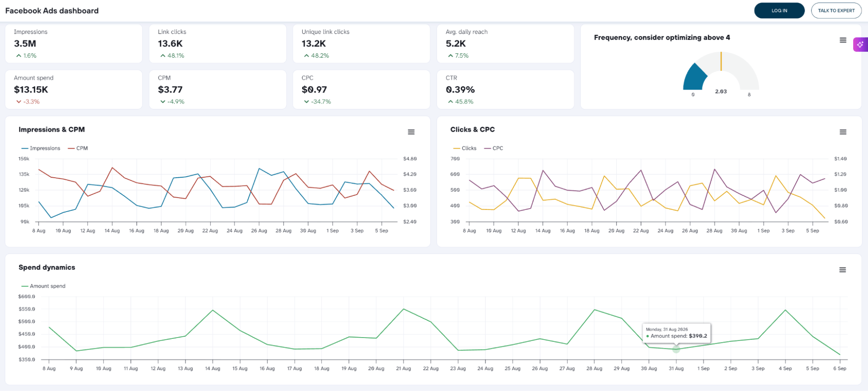Viewport: 868px width, 391px height.
Task: Click the 150k label on impressions axis
Action: 24,159
